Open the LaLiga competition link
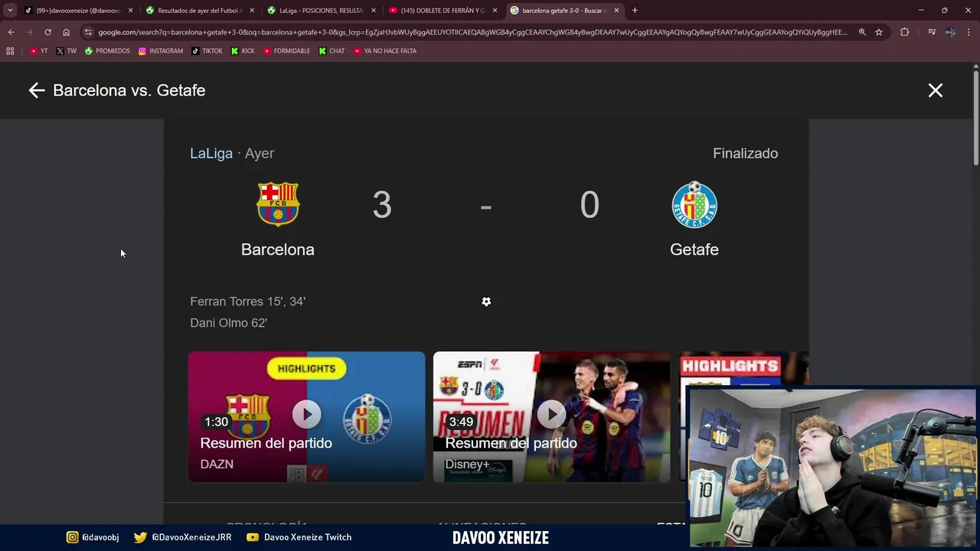The height and width of the screenshot is (551, 980). coord(211,153)
